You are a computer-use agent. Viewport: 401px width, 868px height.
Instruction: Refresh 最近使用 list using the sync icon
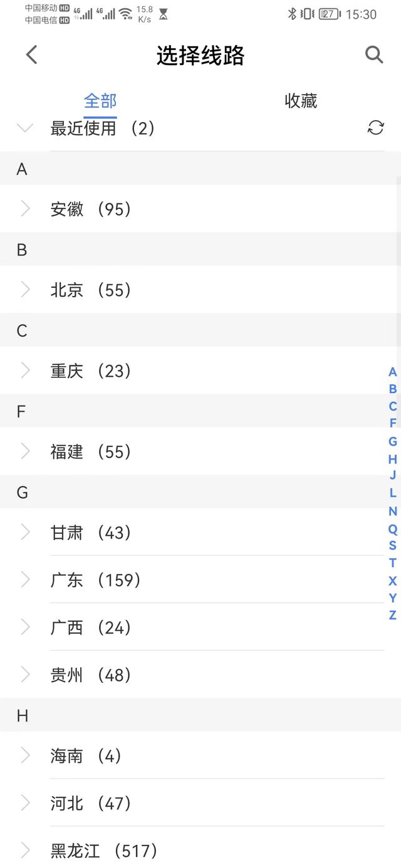click(375, 128)
